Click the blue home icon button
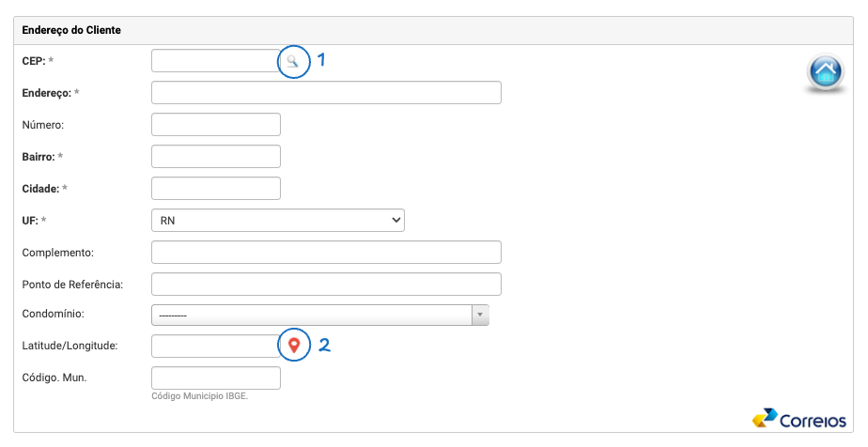868x447 pixels. pos(825,73)
